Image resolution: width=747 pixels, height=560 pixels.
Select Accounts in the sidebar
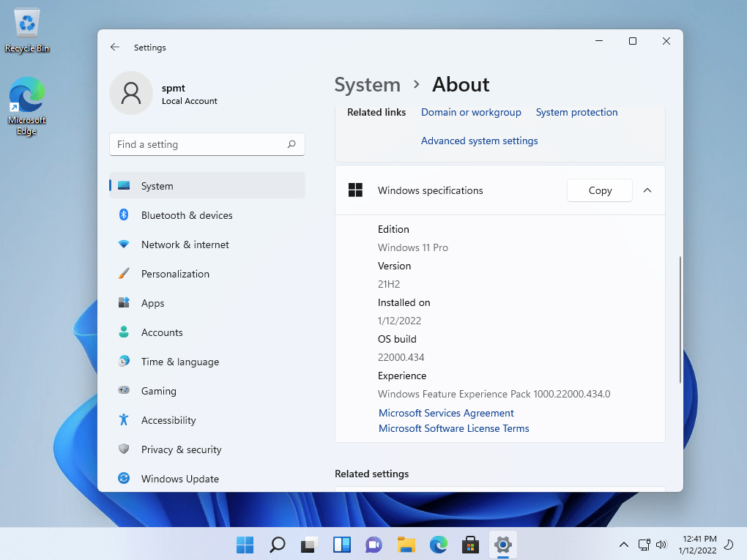(207, 332)
